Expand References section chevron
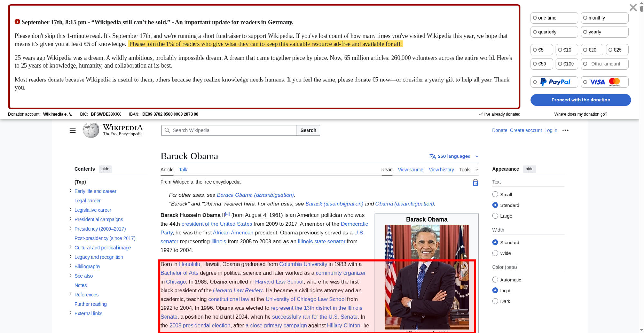 70,294
